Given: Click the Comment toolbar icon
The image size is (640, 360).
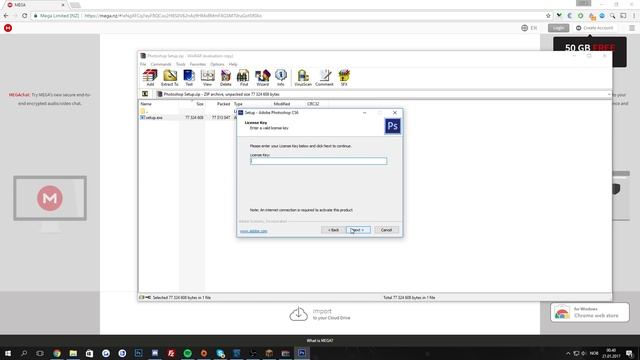Looking at the screenshot, I should tap(324, 77).
